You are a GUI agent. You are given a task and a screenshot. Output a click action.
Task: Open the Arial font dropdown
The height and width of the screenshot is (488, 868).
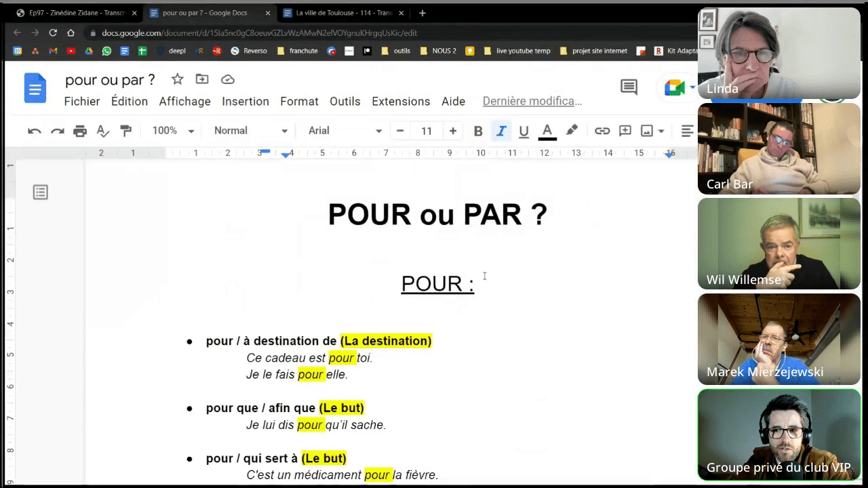click(345, 131)
